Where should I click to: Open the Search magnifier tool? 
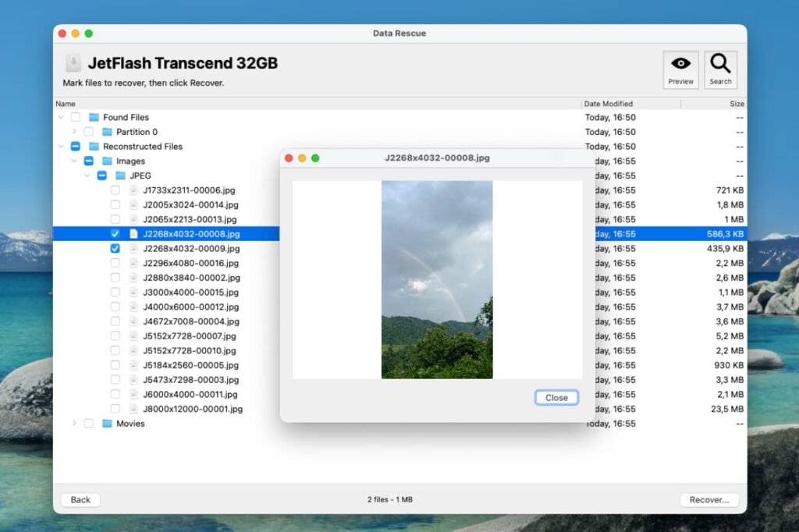pos(720,69)
